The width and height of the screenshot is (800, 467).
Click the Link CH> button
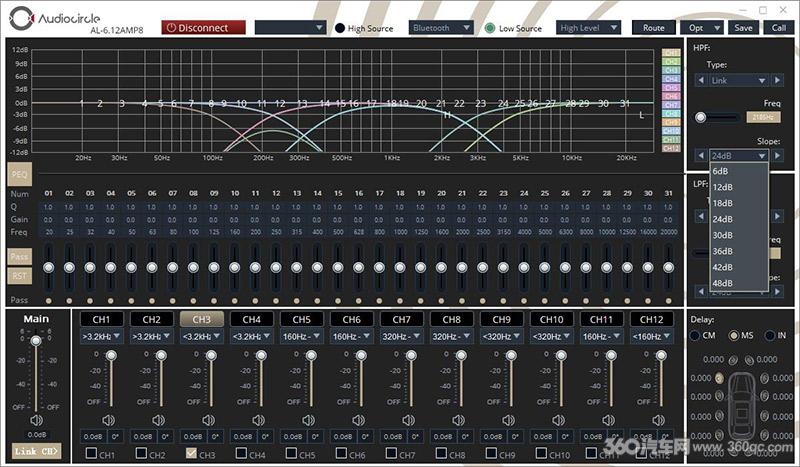click(x=36, y=451)
